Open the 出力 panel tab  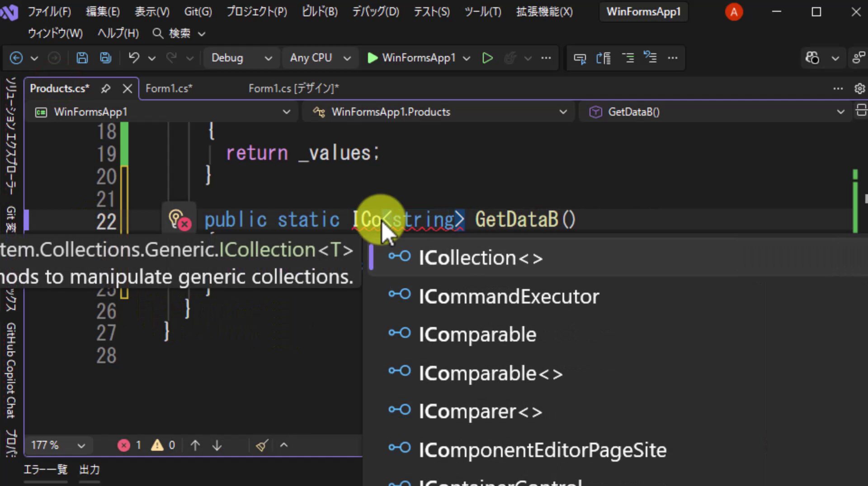[x=90, y=470]
